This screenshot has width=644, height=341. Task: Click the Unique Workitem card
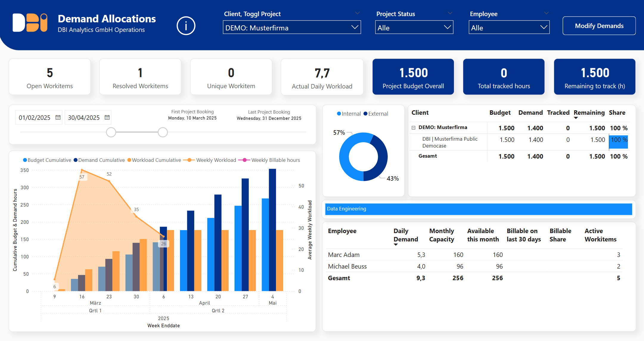[231, 77]
